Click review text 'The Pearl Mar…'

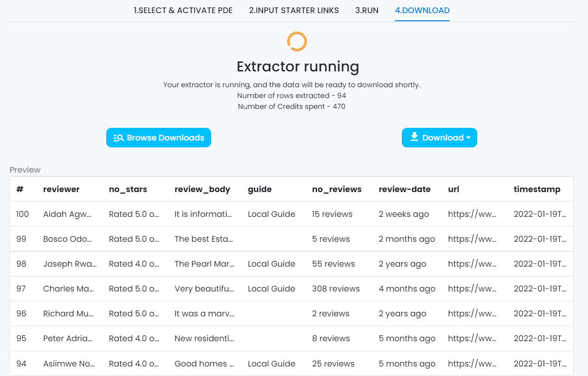click(x=205, y=264)
